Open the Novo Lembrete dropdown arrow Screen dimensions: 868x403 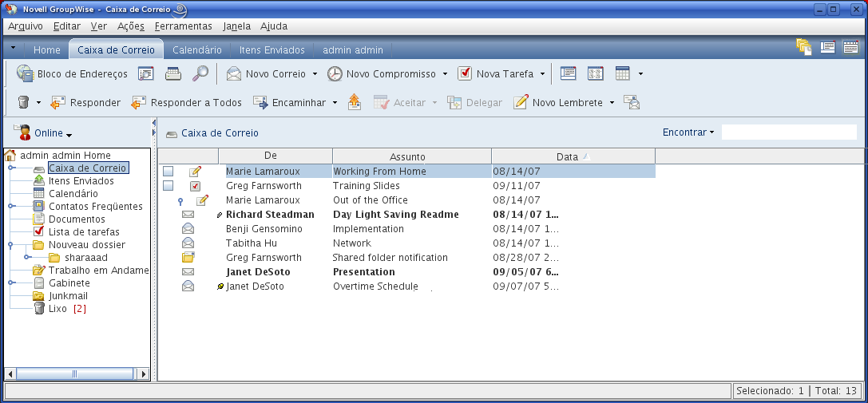[x=612, y=103]
